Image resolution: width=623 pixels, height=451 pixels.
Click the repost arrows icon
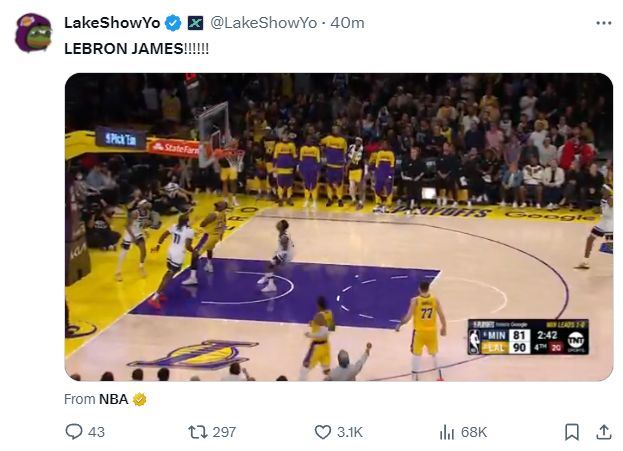pyautogui.click(x=197, y=432)
